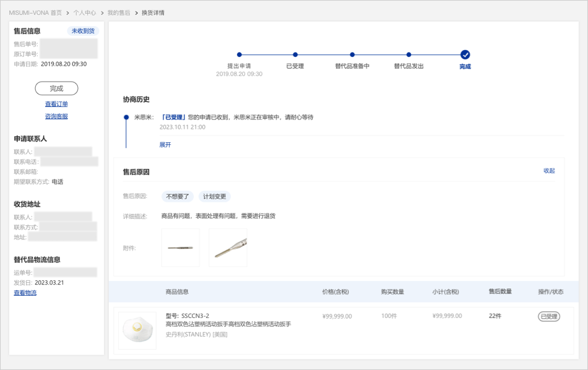588x370 pixels.
Task: Click the 完成 checkmark step icon
Action: point(465,55)
